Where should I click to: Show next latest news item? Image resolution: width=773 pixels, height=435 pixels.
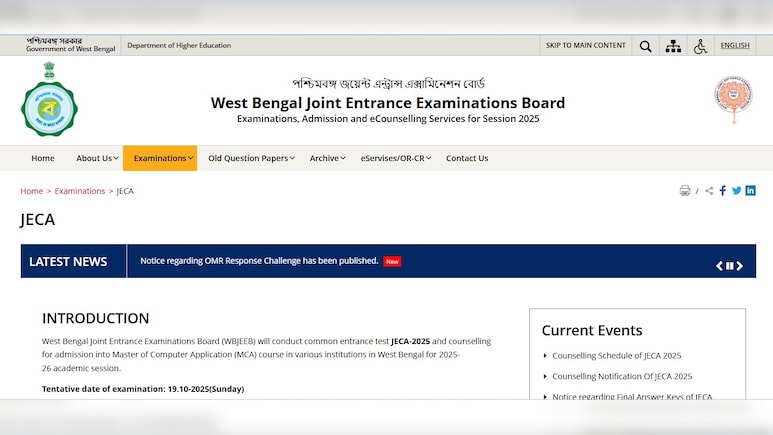pyautogui.click(x=739, y=266)
